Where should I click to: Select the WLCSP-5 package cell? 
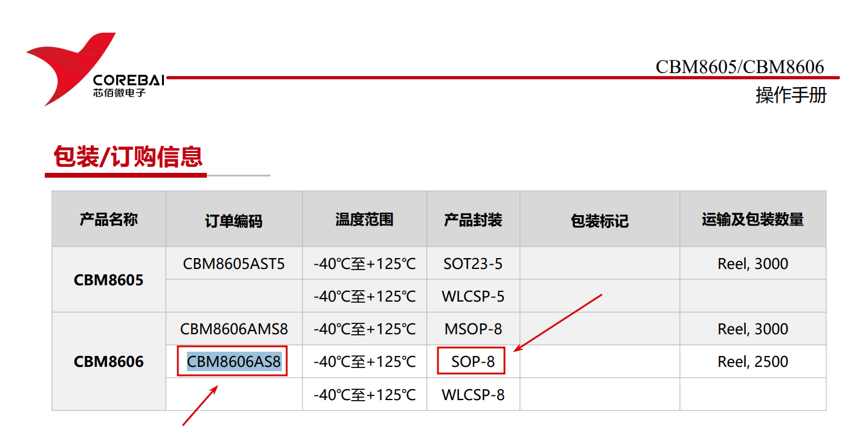(x=473, y=296)
